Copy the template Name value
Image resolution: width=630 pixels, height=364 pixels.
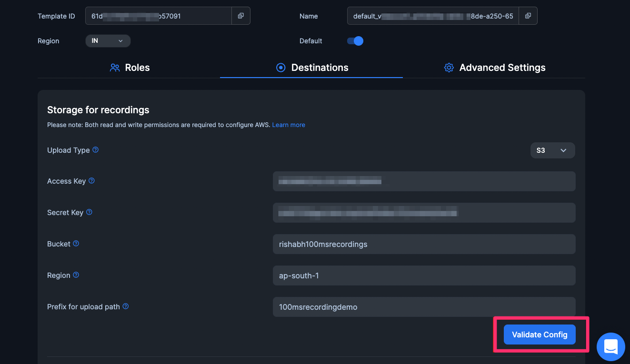[528, 16]
